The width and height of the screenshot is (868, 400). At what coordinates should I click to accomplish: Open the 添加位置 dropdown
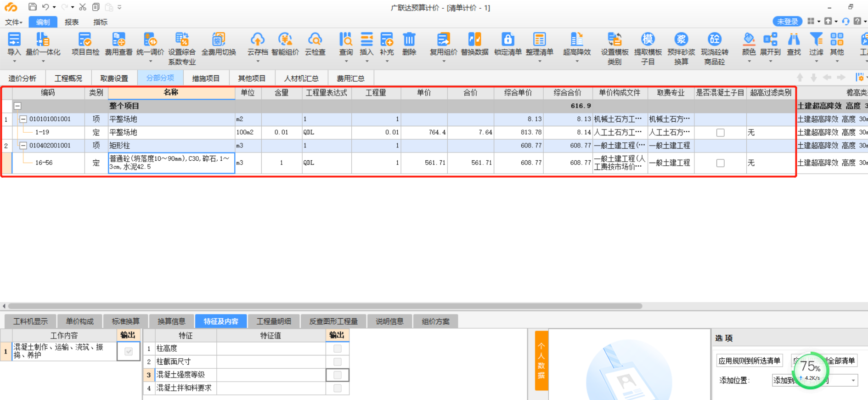[853, 380]
